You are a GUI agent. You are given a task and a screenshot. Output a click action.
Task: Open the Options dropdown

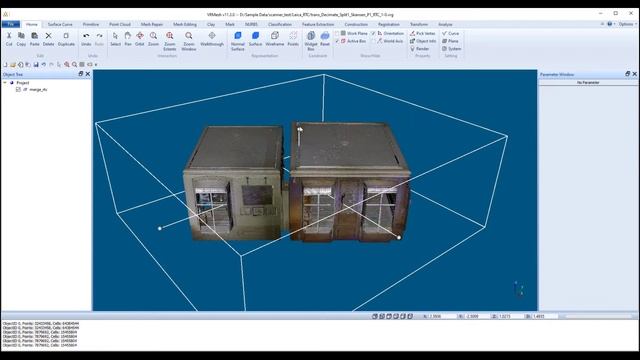pyautogui.click(x=627, y=24)
